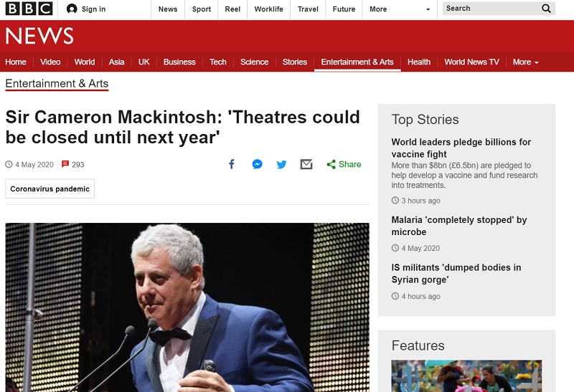Open the Share options menu
This screenshot has width=574, height=392.
344,164
